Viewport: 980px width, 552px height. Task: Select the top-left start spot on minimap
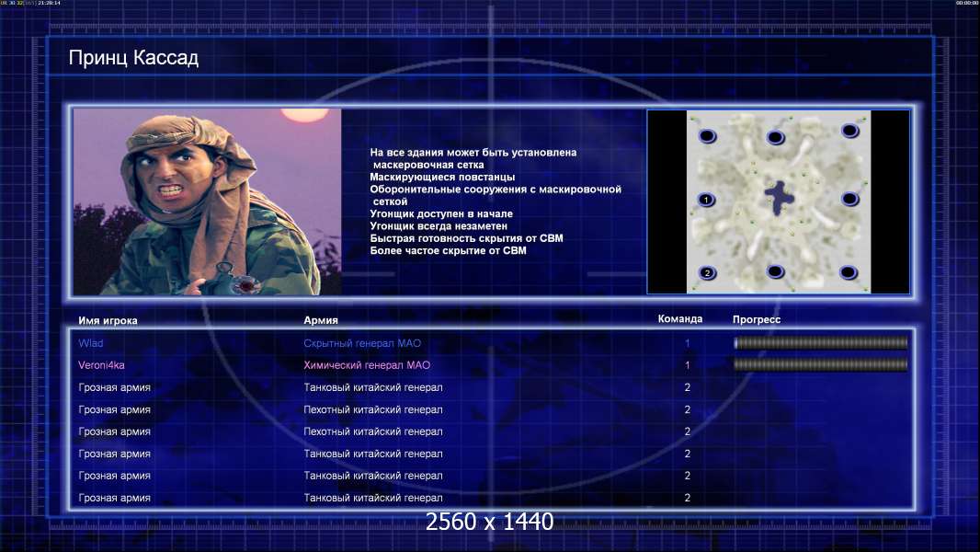707,136
